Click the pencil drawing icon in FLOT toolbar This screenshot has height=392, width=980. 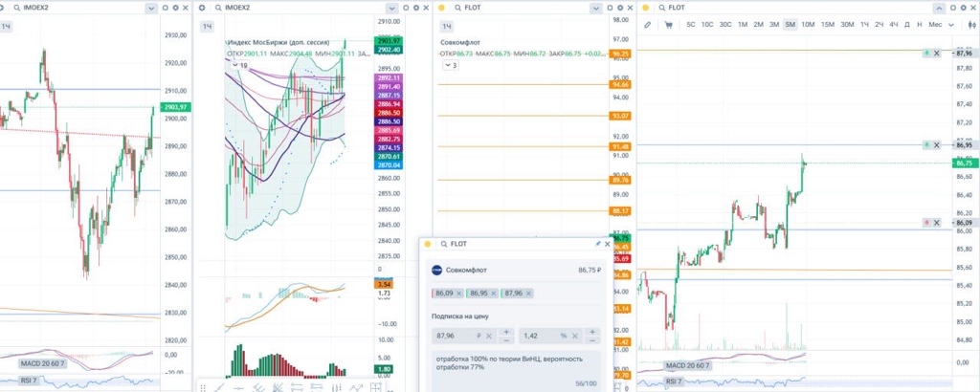[x=648, y=24]
